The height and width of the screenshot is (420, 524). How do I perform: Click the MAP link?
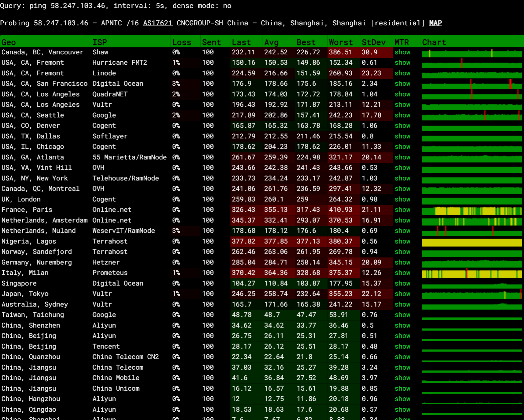(x=435, y=23)
